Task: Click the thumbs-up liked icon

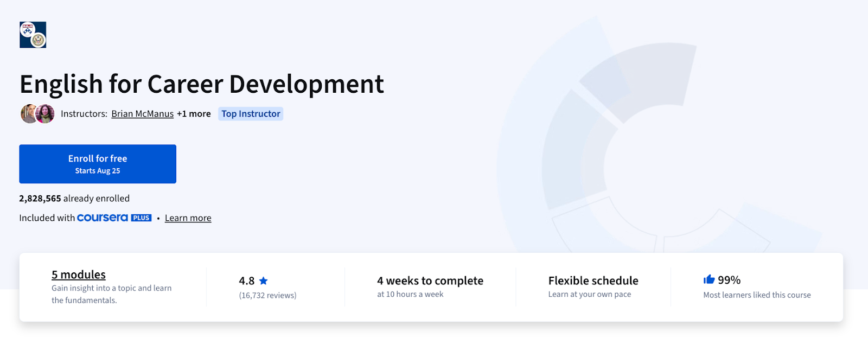Action: pyautogui.click(x=709, y=279)
